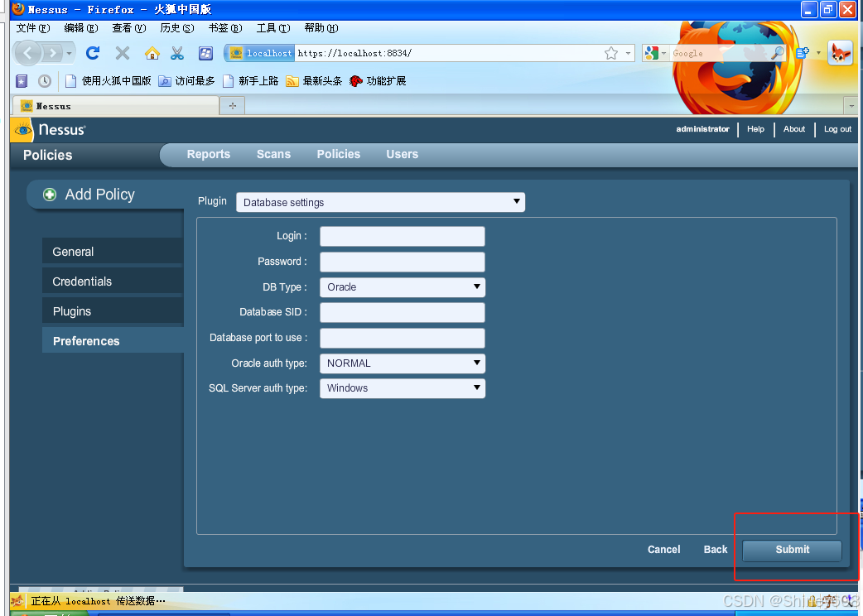The image size is (863, 616).
Task: Select the Preferences section in sidebar
Action: [x=113, y=340]
